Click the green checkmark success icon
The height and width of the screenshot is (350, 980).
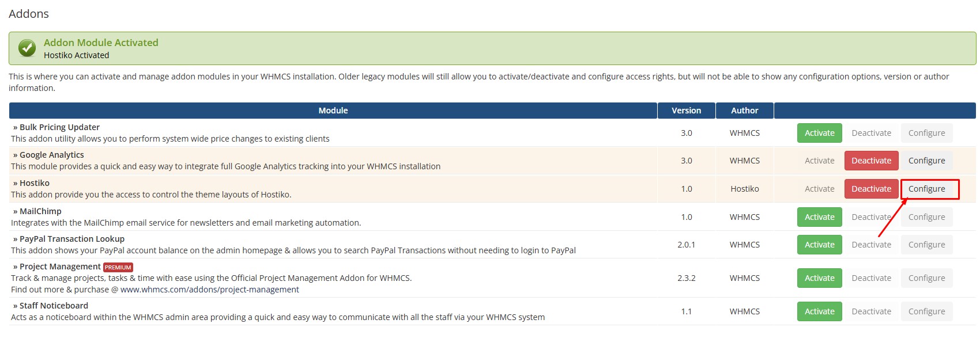[x=27, y=48]
